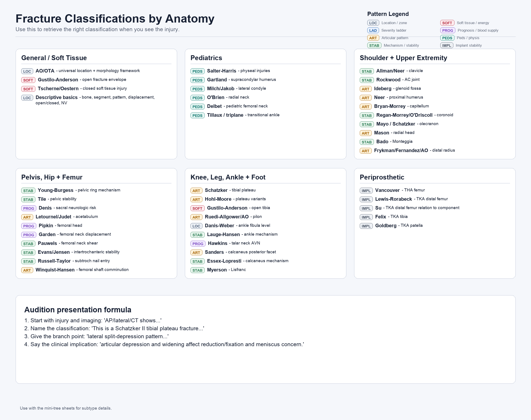531x420 pixels.
Task: Click the PROG Prognosis legend badge
Action: 448,31
